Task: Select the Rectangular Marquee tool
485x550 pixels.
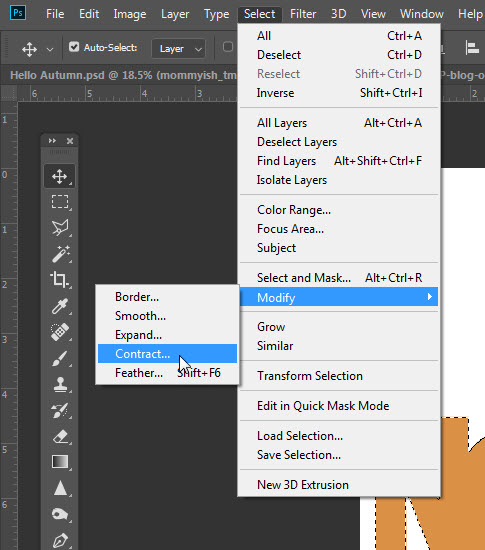Action: [60, 202]
